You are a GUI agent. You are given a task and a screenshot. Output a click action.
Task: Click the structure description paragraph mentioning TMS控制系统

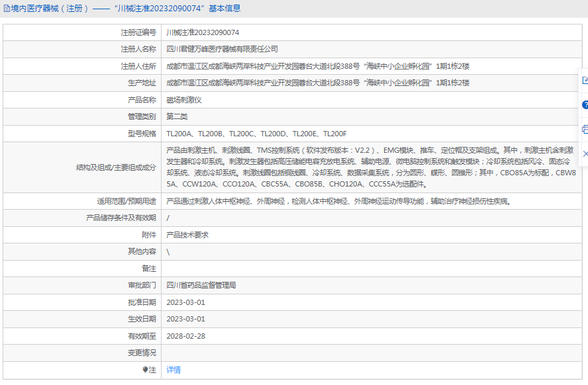tap(371, 167)
